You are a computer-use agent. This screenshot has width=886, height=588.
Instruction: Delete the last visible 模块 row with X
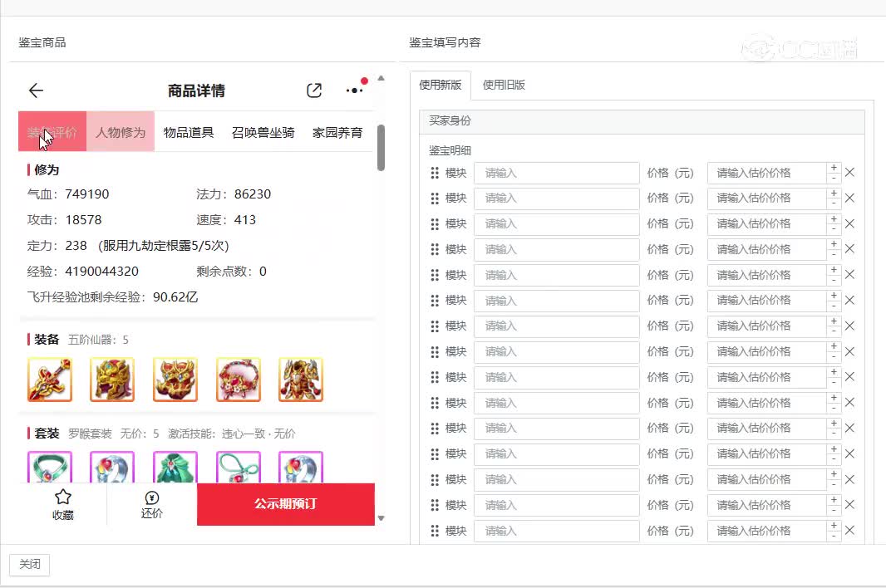849,531
